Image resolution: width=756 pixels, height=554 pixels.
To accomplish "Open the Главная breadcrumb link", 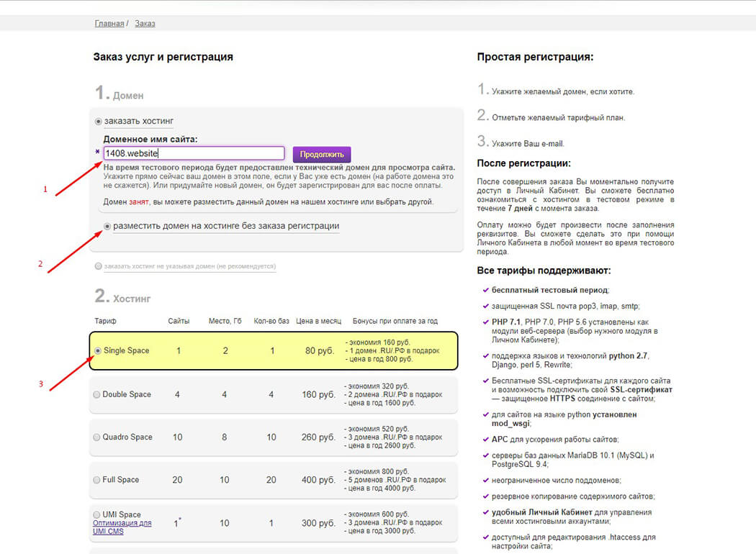I will point(109,23).
